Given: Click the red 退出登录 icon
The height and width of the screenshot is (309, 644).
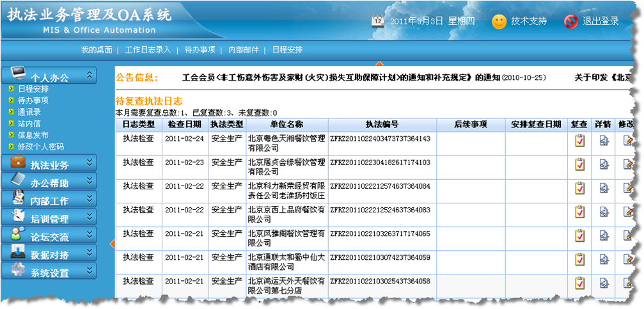Looking at the screenshot, I should (x=571, y=21).
